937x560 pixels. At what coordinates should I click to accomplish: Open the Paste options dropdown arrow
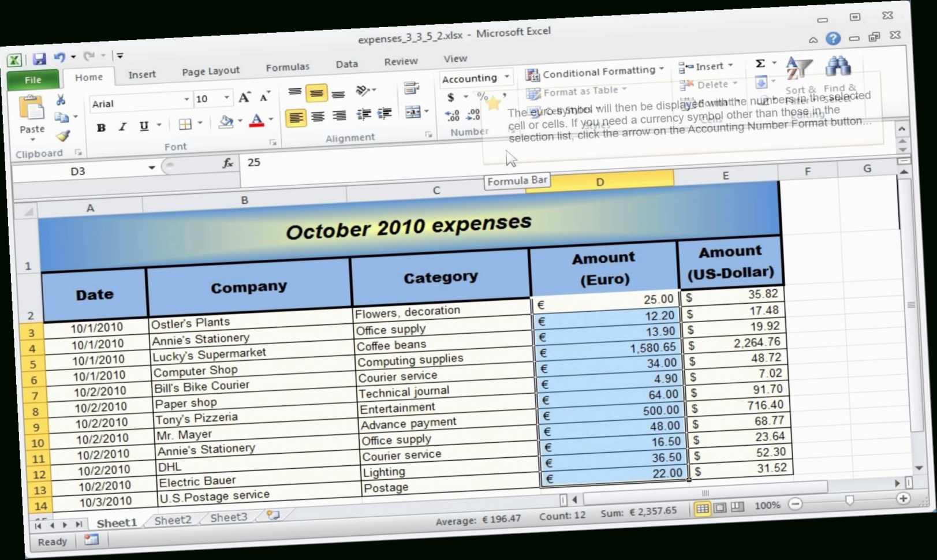pos(32,140)
